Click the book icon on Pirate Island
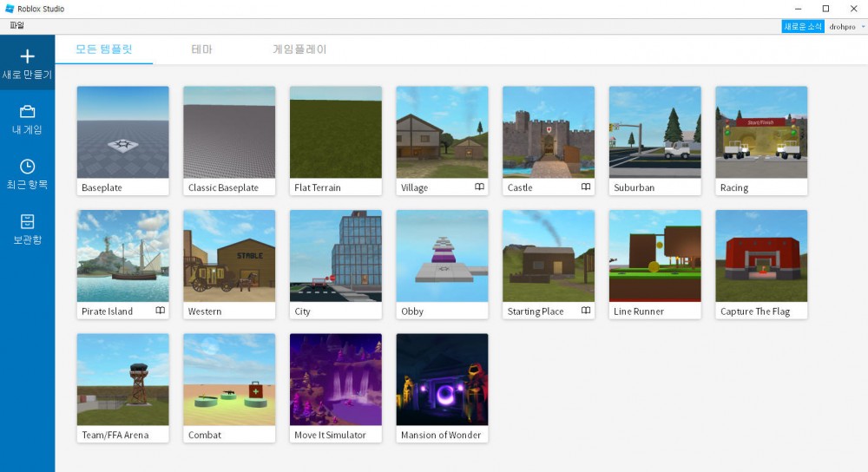 coord(160,311)
